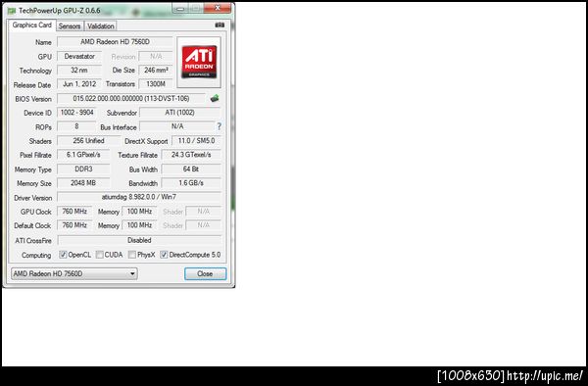Click the Release Date field Jun 1, 2012
Screen dimensions: 588x386
(x=79, y=84)
